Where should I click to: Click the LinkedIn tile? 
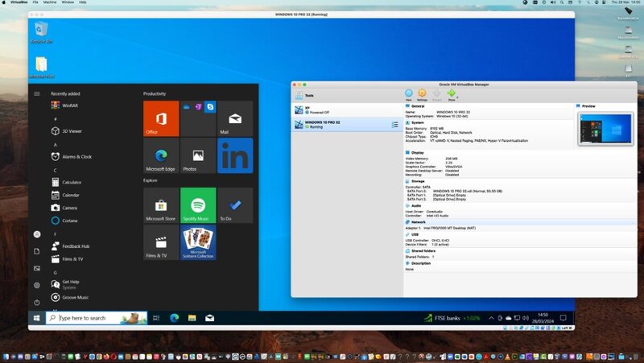tap(235, 155)
